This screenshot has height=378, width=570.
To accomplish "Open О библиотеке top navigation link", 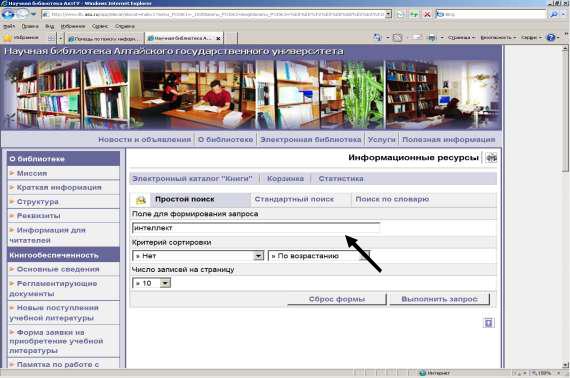I will 225,140.
